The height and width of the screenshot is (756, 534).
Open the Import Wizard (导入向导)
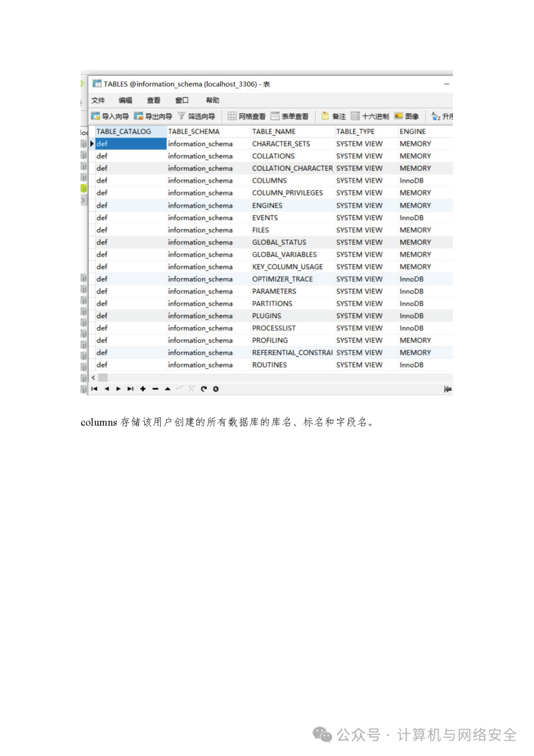110,116
